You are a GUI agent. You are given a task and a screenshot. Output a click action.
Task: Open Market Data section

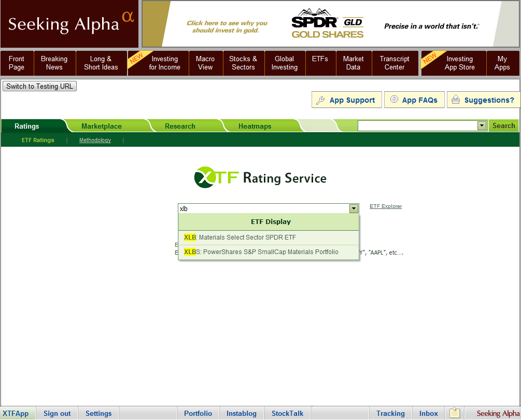pos(353,63)
